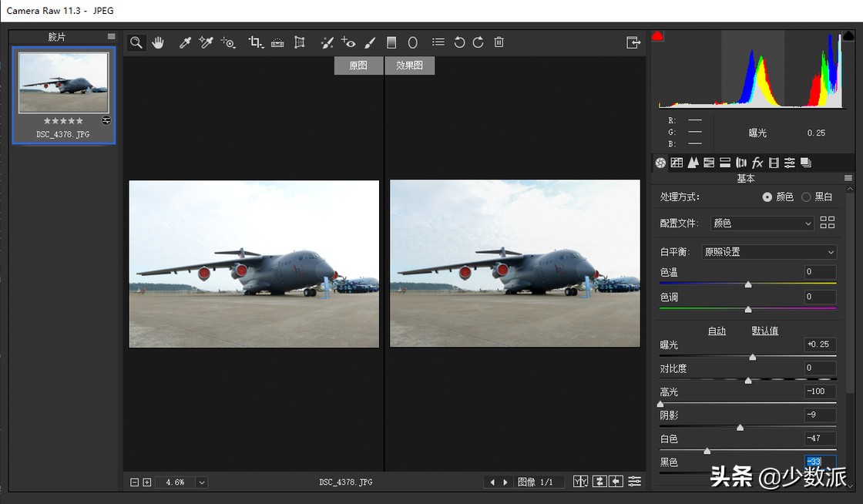Screen dimensions: 863x504
Task: Toggle the shadow clipping warning triangle
Action: tap(657, 36)
